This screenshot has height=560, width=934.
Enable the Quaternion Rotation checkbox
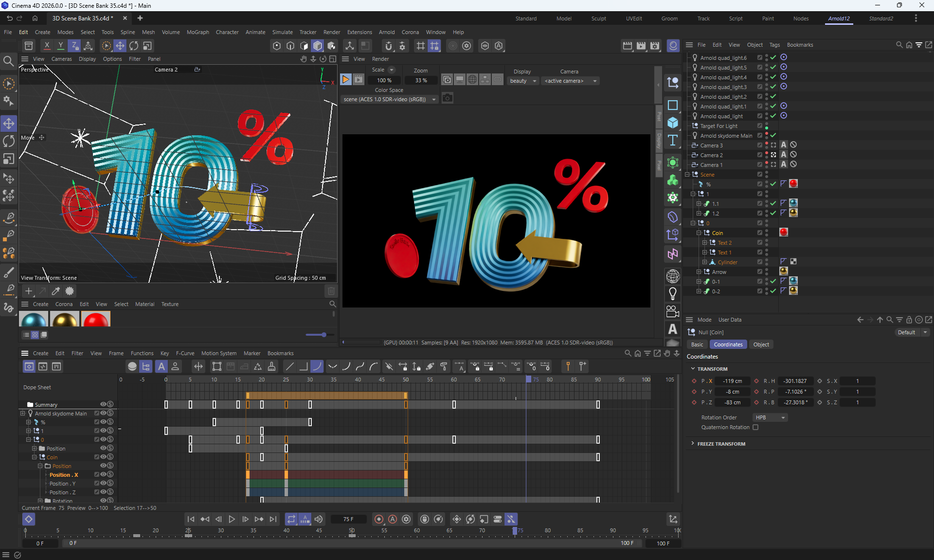pyautogui.click(x=755, y=427)
